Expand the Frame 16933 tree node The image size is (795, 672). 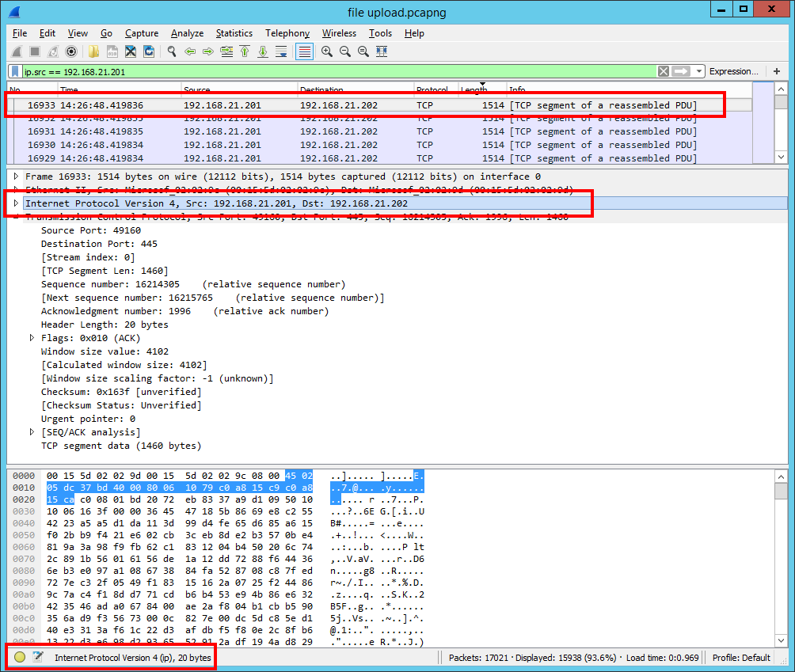[16, 177]
